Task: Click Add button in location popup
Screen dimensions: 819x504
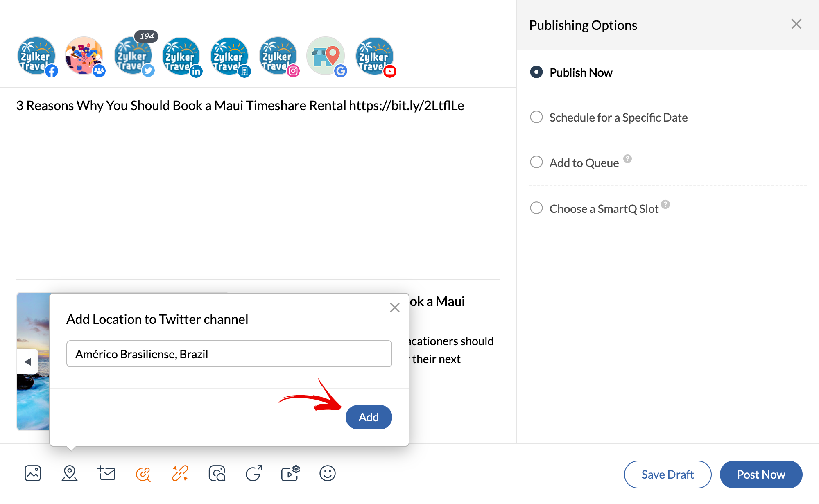Action: point(369,417)
